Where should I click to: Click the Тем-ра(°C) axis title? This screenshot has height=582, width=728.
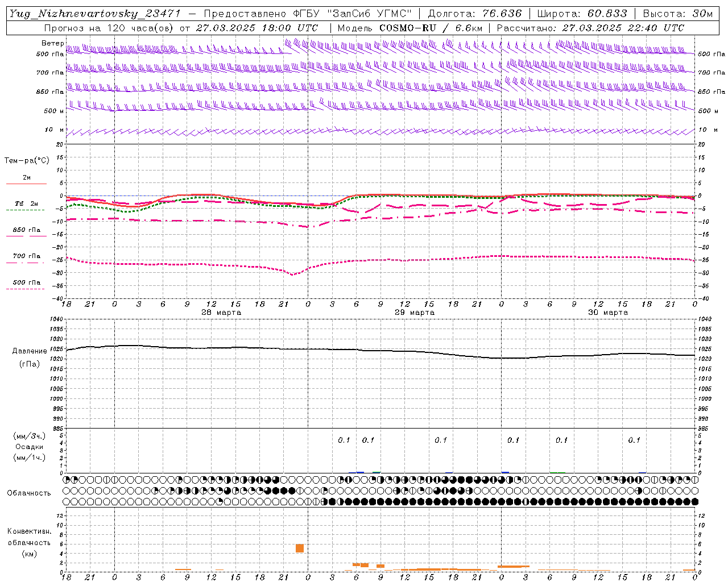tap(27, 161)
